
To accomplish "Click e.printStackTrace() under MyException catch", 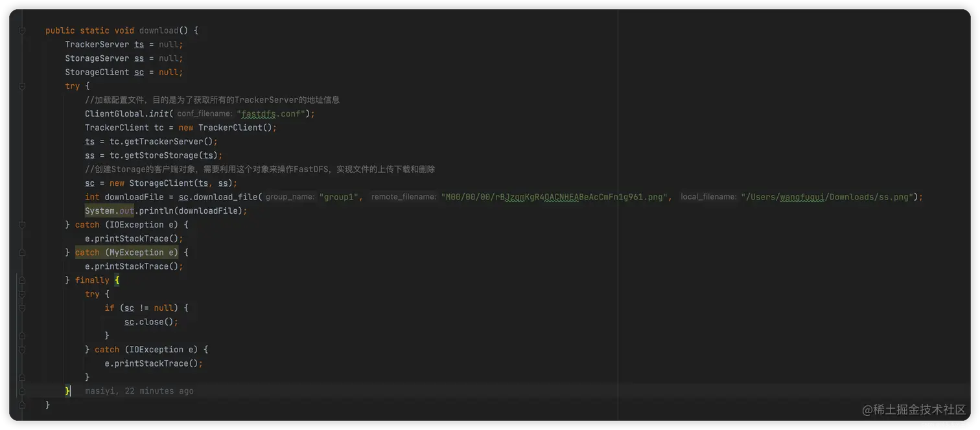I will (134, 266).
